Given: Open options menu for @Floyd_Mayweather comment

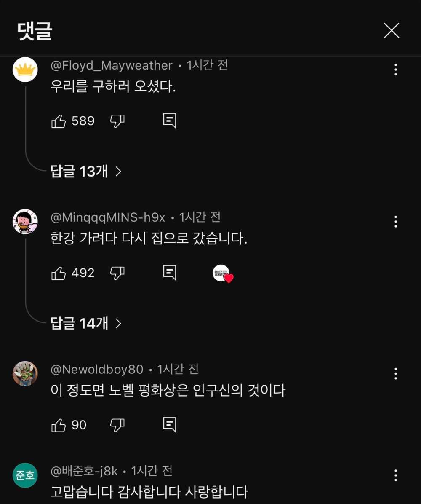Looking at the screenshot, I should (x=395, y=70).
